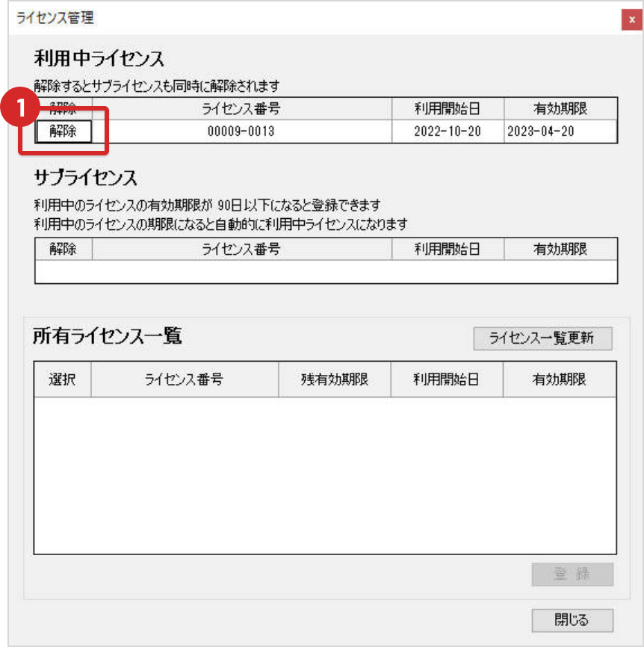Click the 残有効期限 column header

335,380
